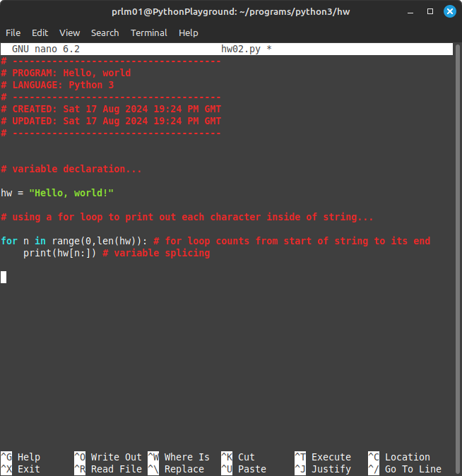462x476 pixels.
Task: Click the "# variable declaration..." comment
Action: pos(71,169)
